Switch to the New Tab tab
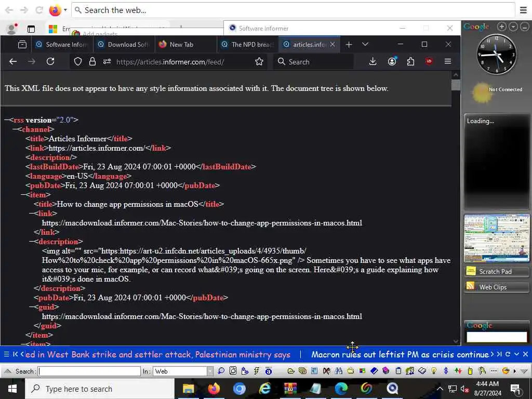 click(185, 45)
